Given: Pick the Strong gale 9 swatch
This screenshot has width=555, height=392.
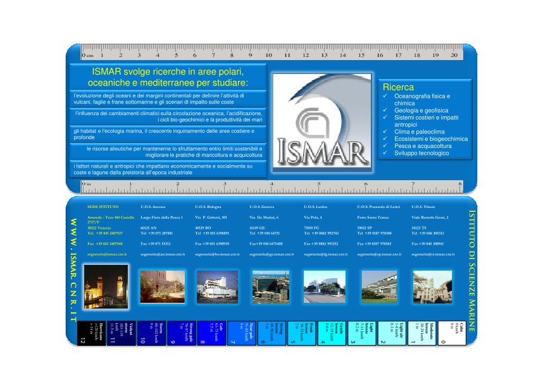Looking at the screenshot, I should click(182, 333).
